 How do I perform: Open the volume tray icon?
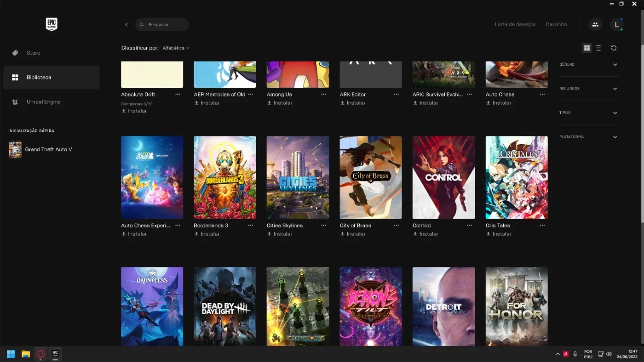[x=609, y=354]
